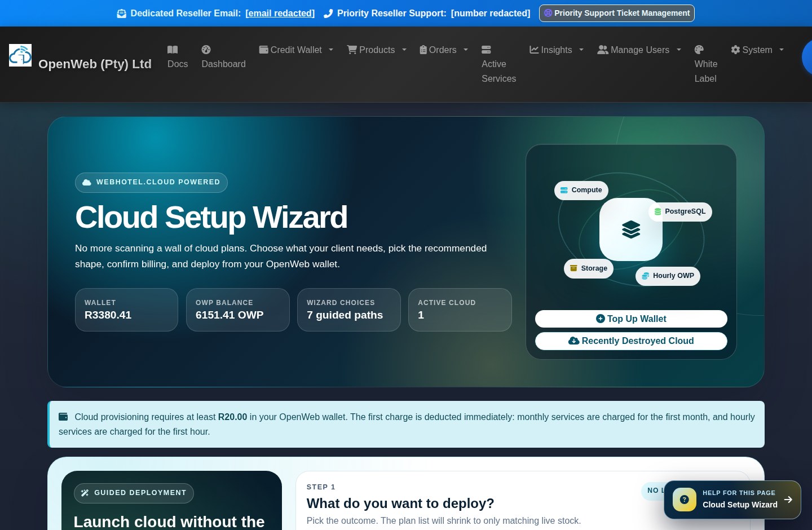Open Active Services menu item
The image size is (812, 530).
click(x=498, y=64)
